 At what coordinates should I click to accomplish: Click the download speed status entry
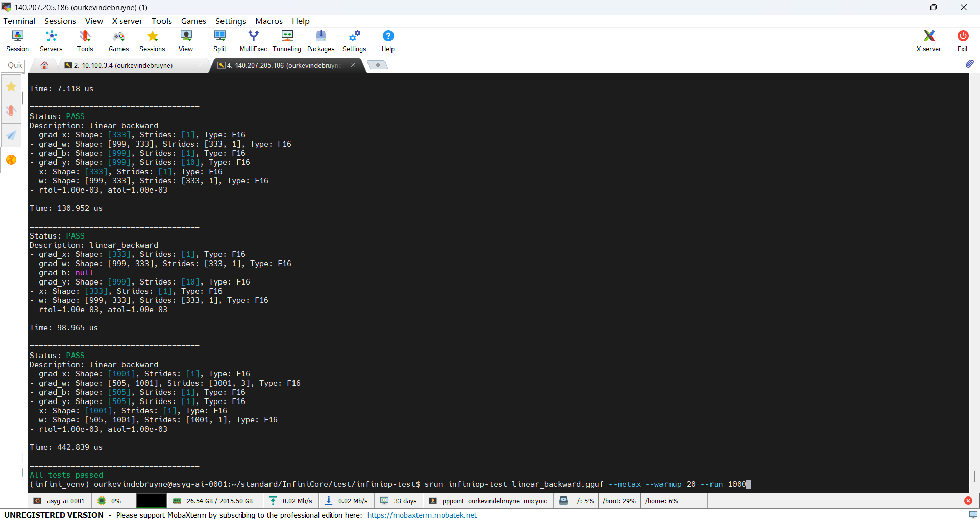[x=347, y=501]
